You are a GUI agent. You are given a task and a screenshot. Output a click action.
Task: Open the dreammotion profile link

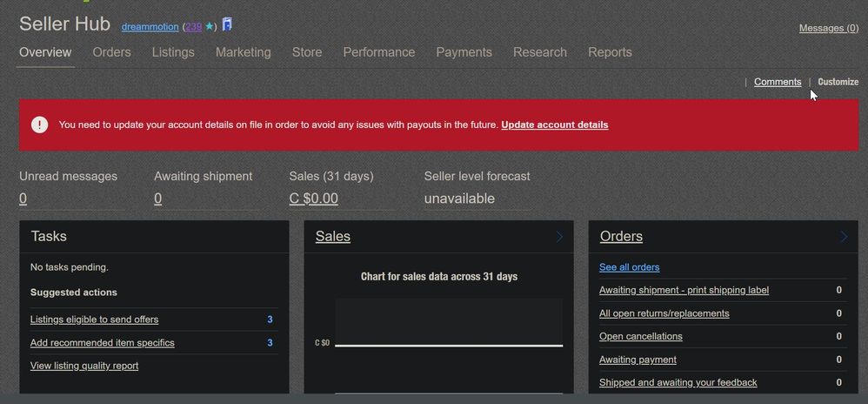pyautogui.click(x=150, y=27)
